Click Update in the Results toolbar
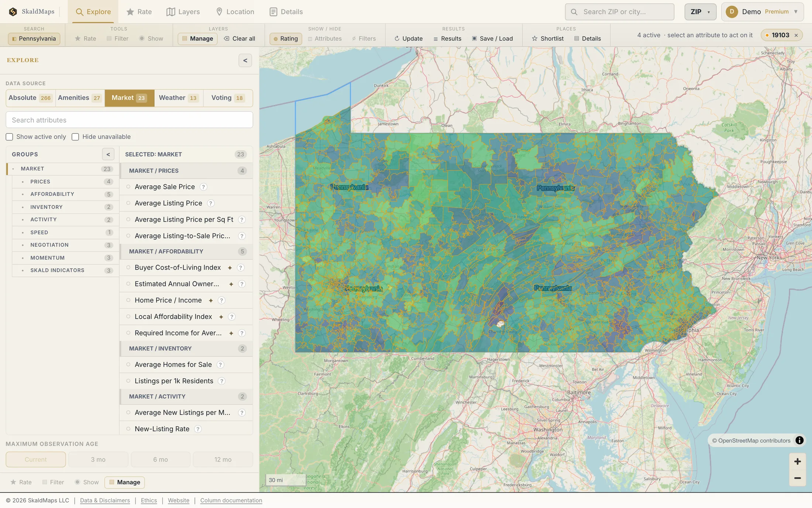 click(409, 38)
